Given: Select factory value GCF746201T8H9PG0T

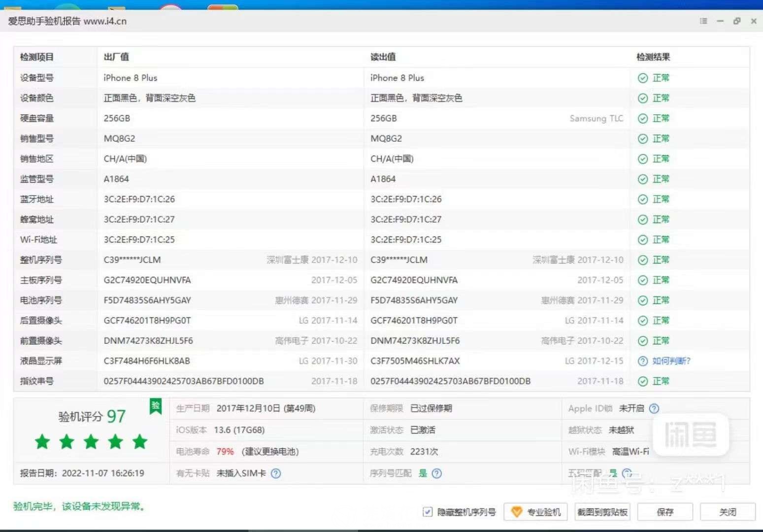Looking at the screenshot, I should pos(147,321).
